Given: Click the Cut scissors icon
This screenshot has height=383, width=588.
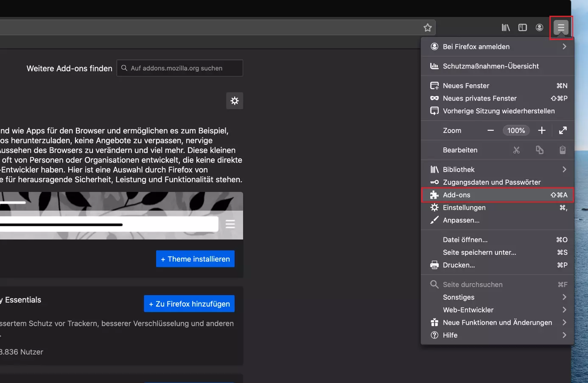Looking at the screenshot, I should point(516,150).
